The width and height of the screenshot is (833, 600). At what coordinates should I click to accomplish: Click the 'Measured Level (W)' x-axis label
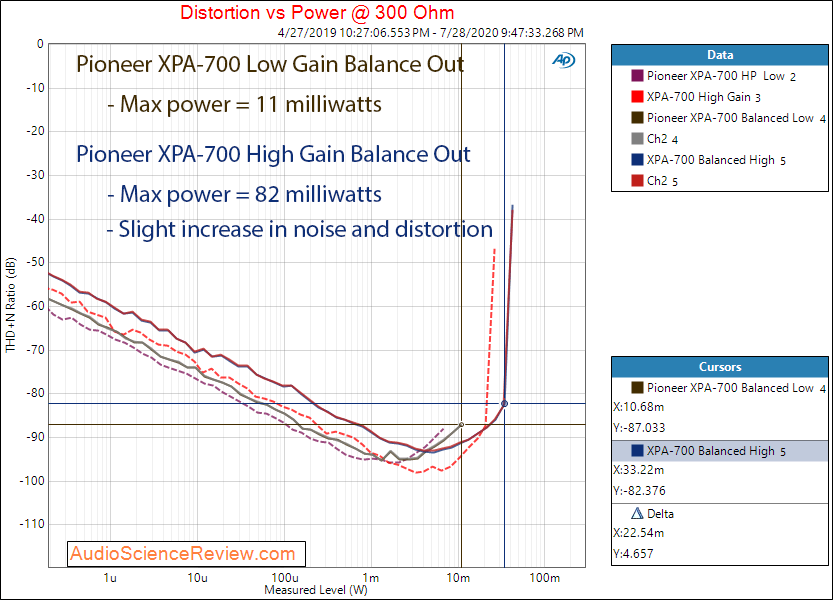click(316, 589)
